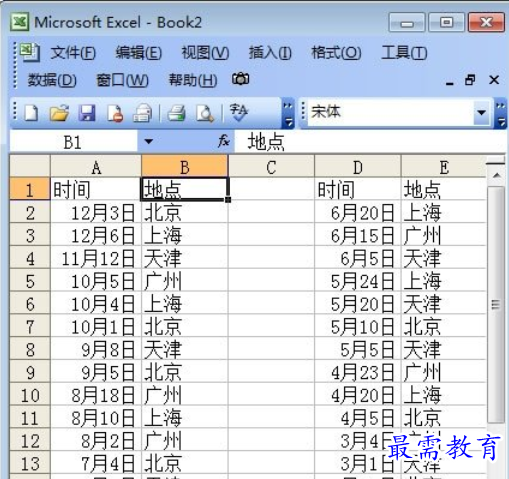Select column A header
Image resolution: width=509 pixels, height=479 pixels.
tap(96, 167)
